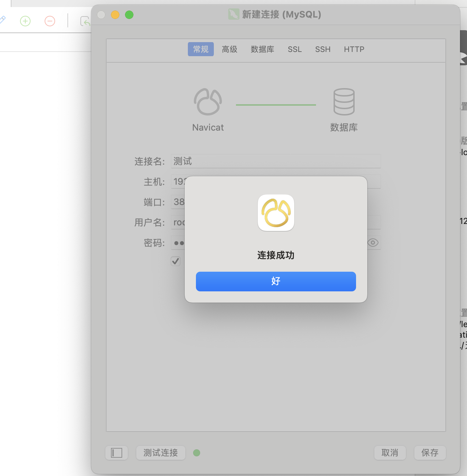Image resolution: width=467 pixels, height=476 pixels.
Task: Select the SSH tab
Action: (x=323, y=49)
